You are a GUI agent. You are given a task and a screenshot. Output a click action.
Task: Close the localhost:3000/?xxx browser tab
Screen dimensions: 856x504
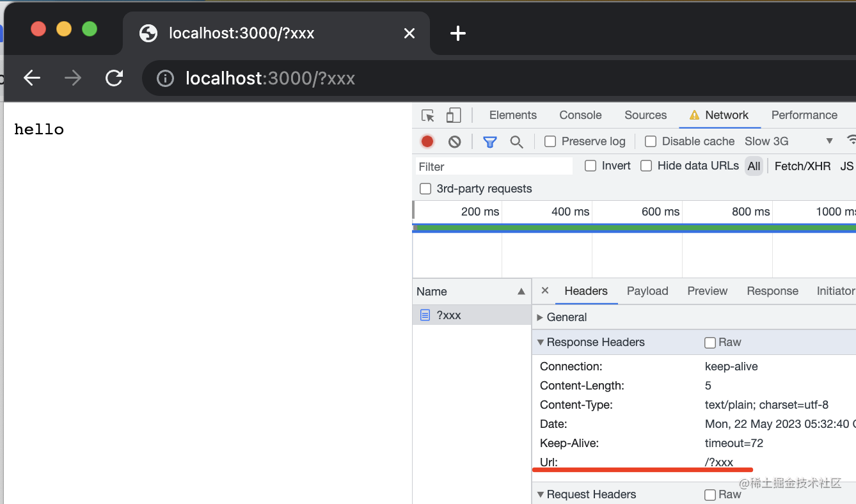tap(409, 33)
